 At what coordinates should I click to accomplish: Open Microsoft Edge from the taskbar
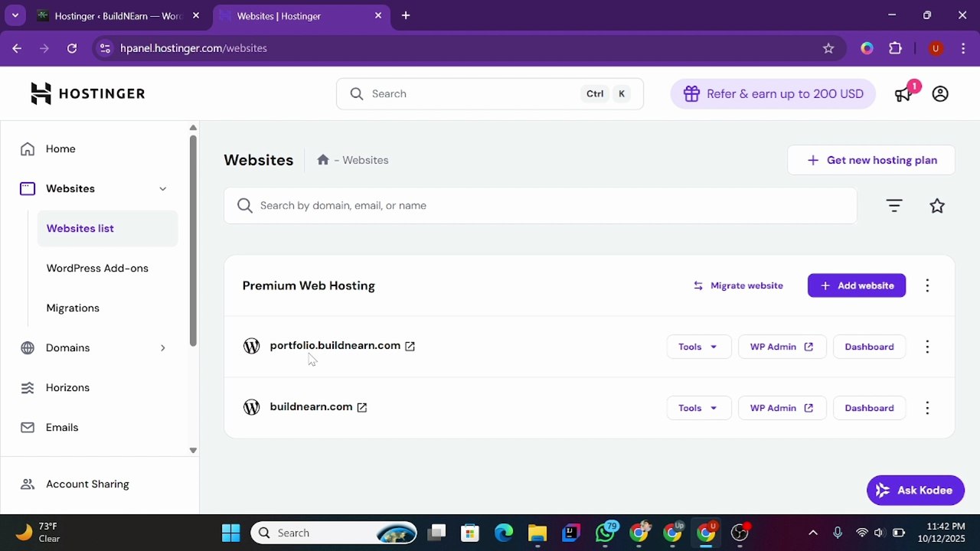(x=504, y=533)
